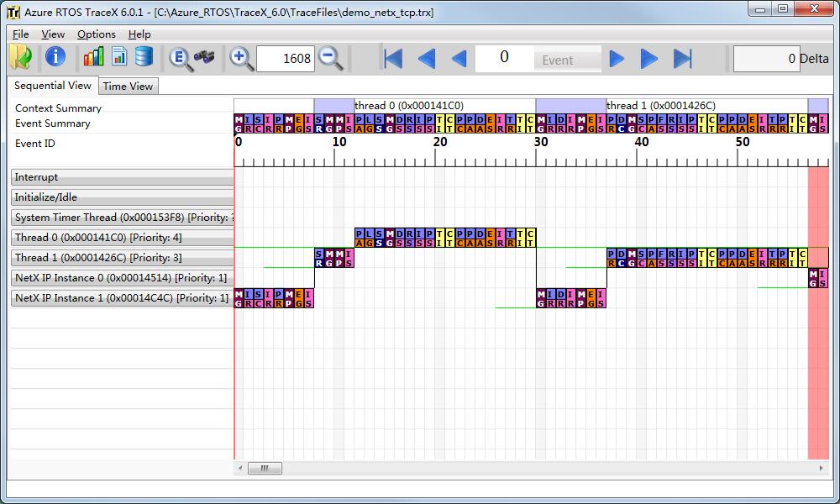840x504 pixels.
Task: Select the System Timer Thread row
Action: tap(122, 218)
